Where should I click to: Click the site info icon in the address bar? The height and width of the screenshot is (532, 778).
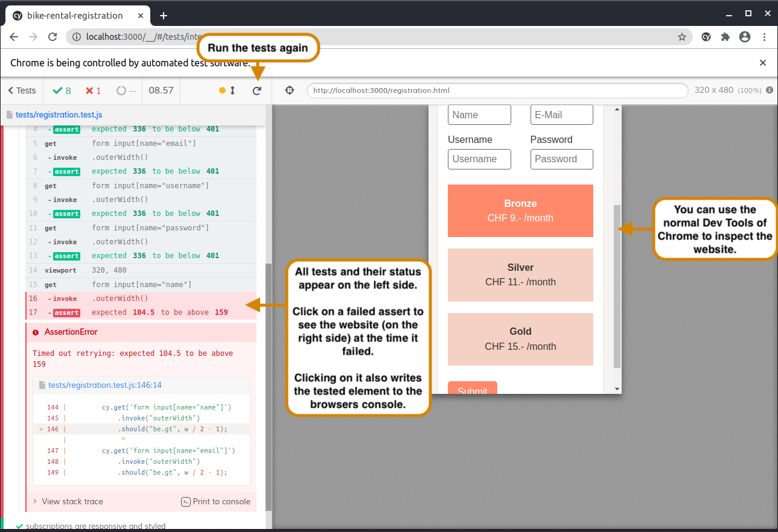77,37
